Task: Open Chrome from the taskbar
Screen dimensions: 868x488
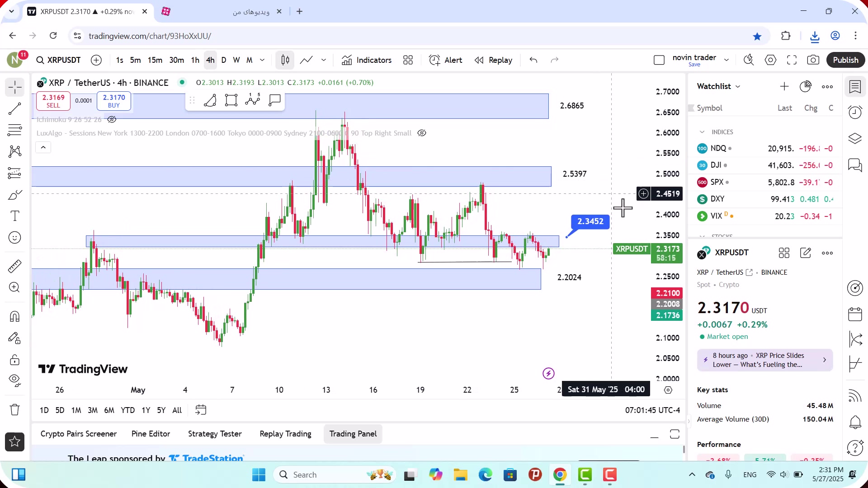Action: coord(560,475)
